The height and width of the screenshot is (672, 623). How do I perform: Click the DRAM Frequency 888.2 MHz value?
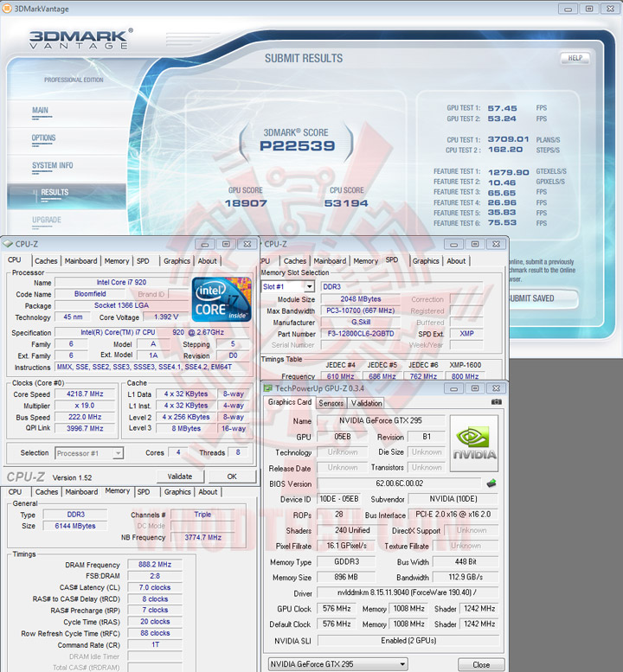(x=155, y=565)
